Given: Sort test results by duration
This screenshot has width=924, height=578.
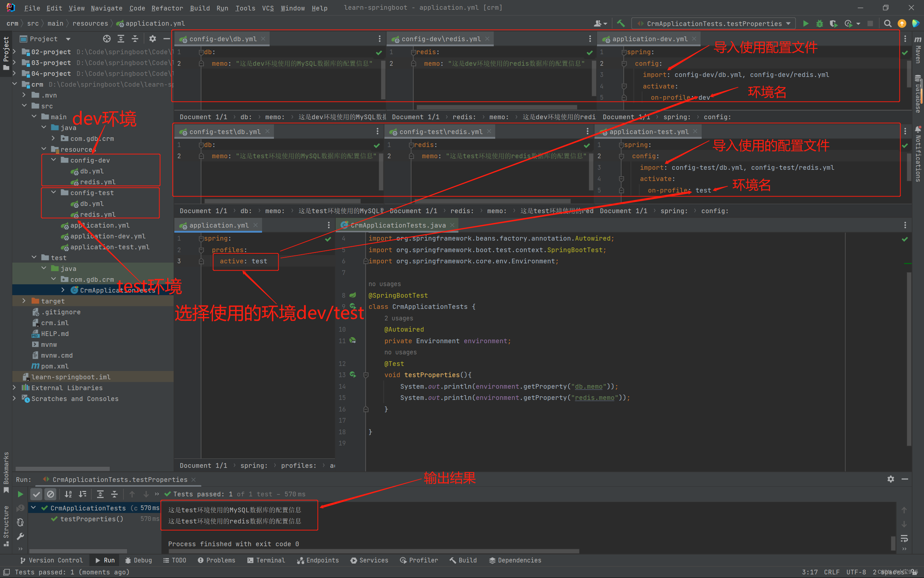Looking at the screenshot, I should coord(82,494).
